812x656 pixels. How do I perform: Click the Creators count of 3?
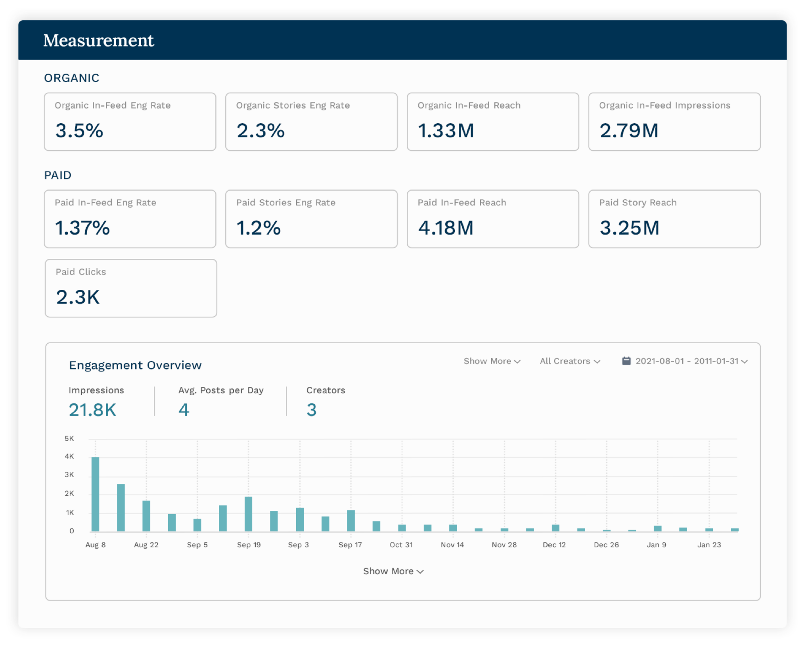coord(312,410)
